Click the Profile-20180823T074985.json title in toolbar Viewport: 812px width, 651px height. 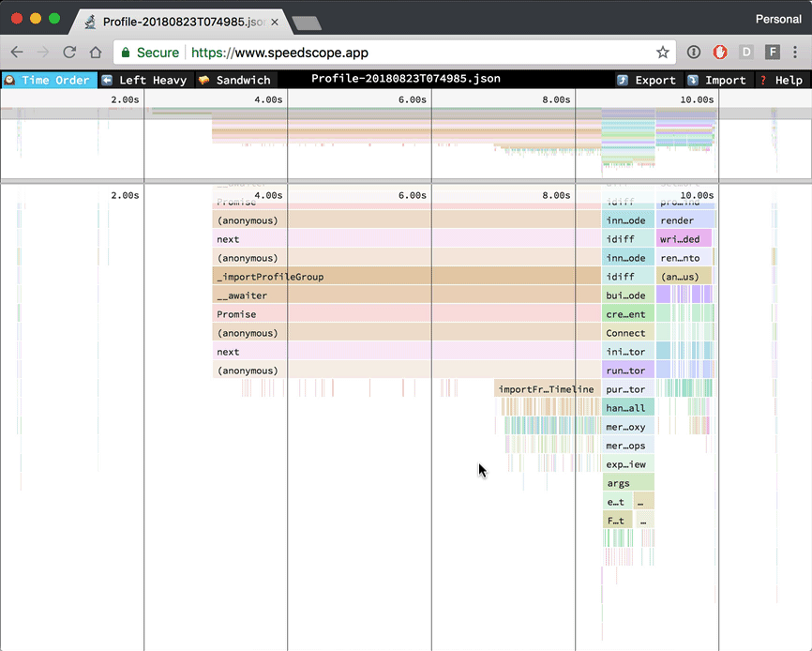click(406, 79)
